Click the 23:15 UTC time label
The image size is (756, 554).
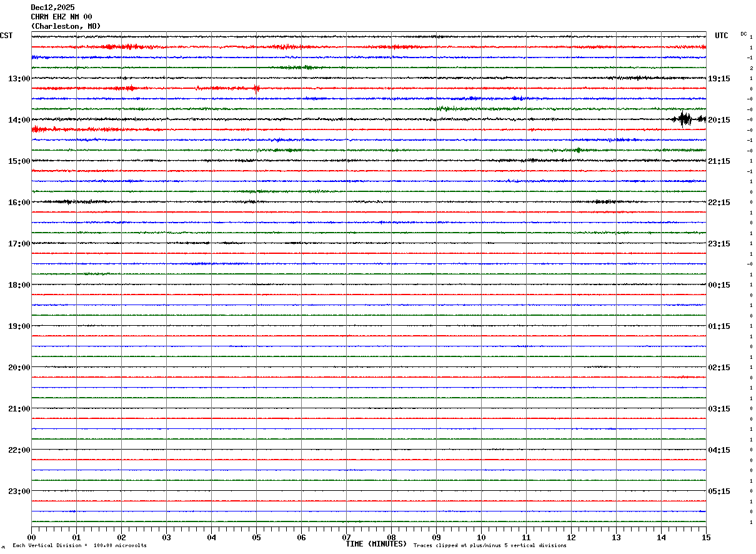point(719,243)
